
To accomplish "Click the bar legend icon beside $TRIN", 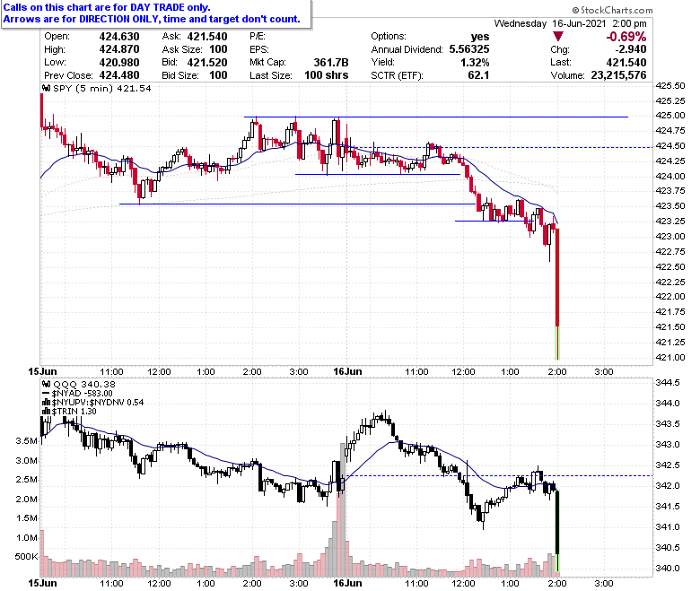I will pyautogui.click(x=46, y=412).
